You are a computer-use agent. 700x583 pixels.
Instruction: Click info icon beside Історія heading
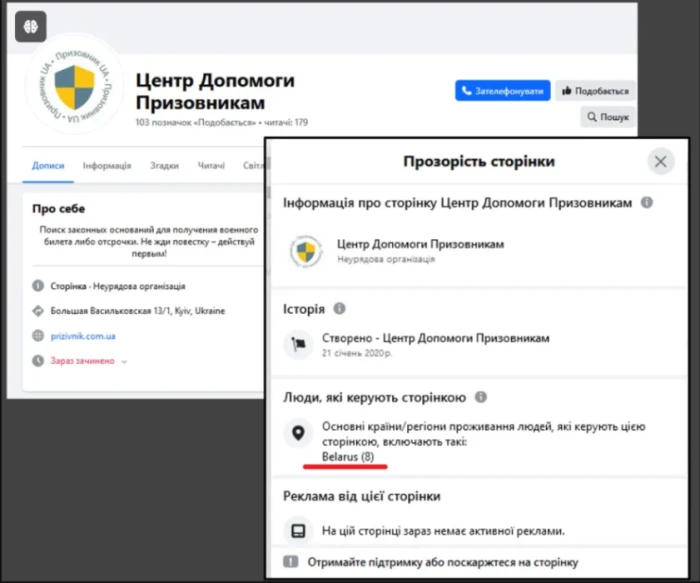click(x=339, y=309)
